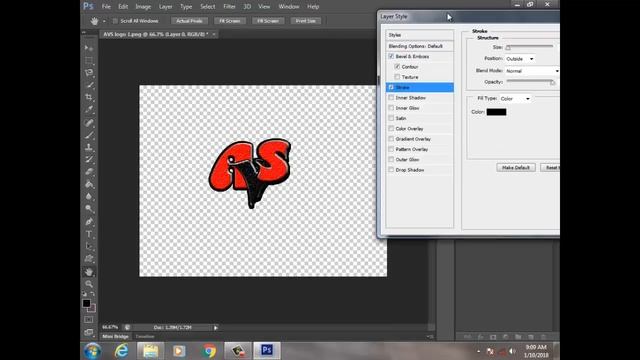This screenshot has height=360, width=640.
Task: Select the Horizontal Type tool
Action: 89,234
